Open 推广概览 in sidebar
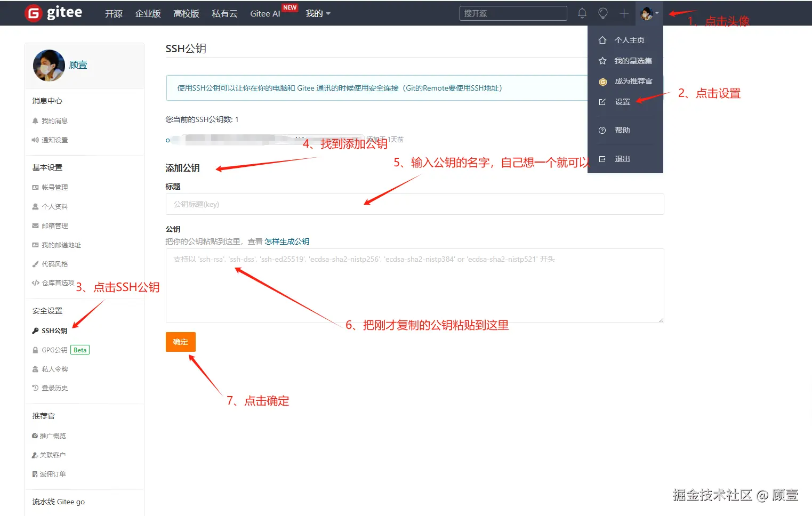The width and height of the screenshot is (812, 516). [53, 436]
